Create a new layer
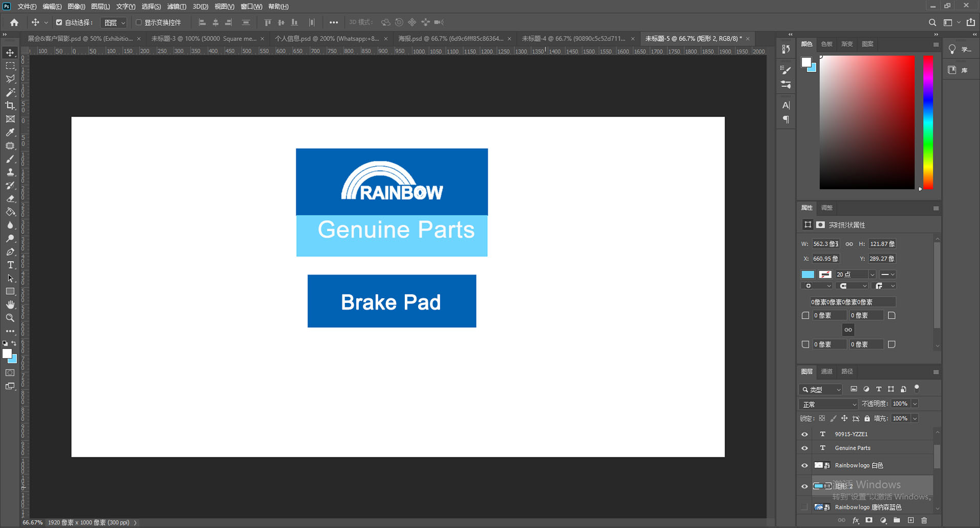The image size is (980, 528). point(910,520)
